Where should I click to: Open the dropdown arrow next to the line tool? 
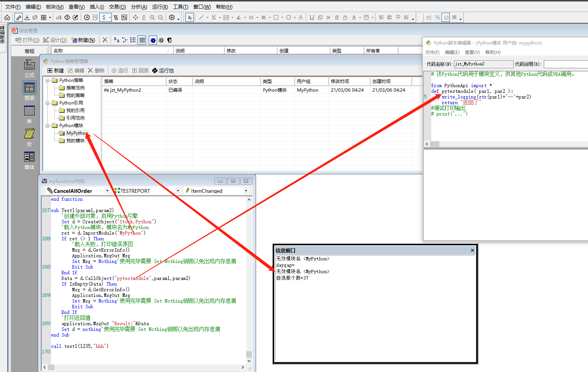pos(207,18)
